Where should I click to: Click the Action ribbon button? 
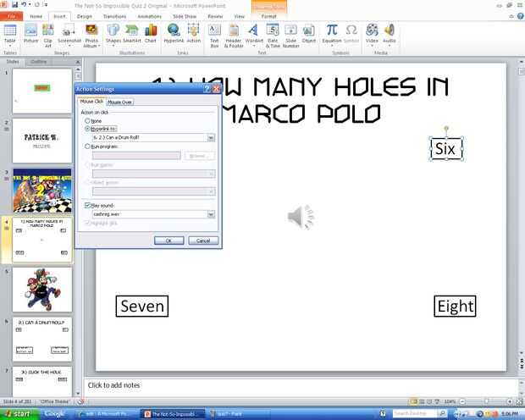coord(194,34)
